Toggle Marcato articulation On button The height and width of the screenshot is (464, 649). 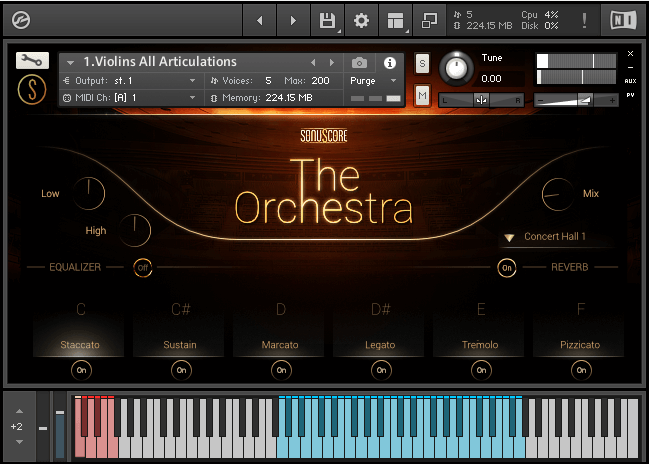(x=281, y=370)
